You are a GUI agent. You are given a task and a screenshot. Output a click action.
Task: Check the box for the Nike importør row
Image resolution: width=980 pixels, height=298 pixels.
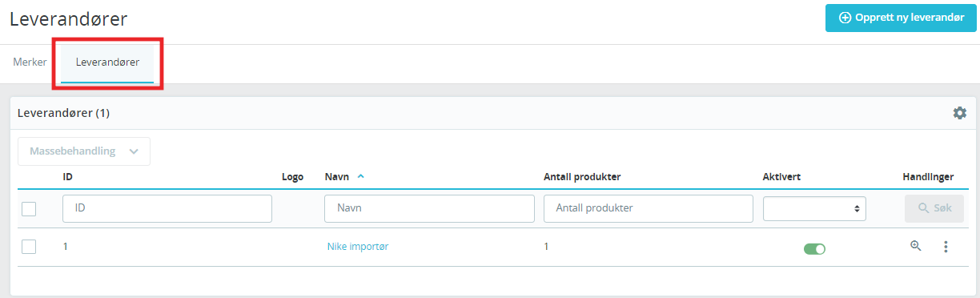(29, 247)
